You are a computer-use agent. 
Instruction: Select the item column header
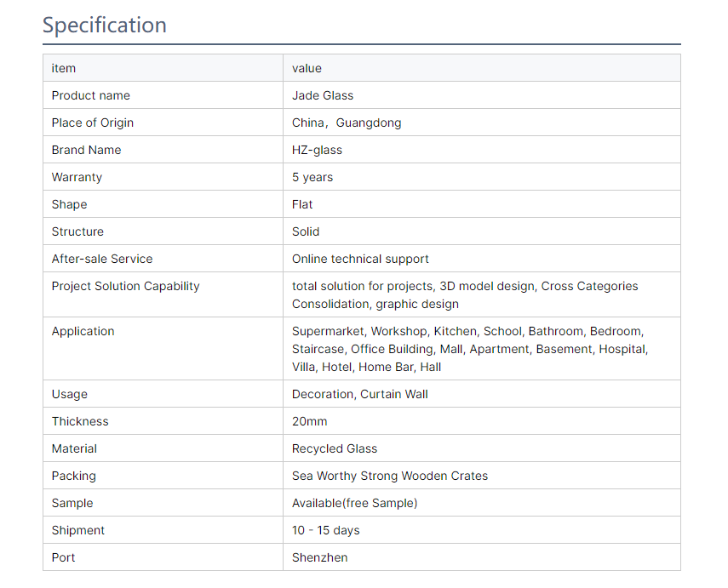[64, 68]
